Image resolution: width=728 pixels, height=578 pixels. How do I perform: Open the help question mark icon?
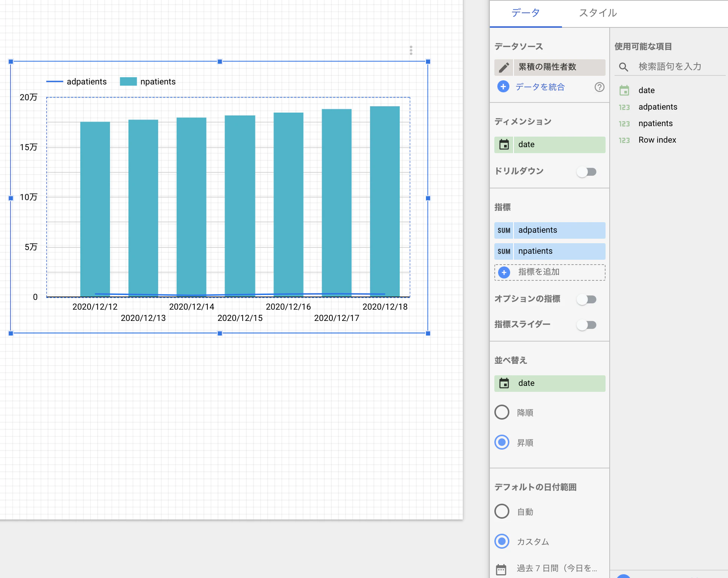600,87
